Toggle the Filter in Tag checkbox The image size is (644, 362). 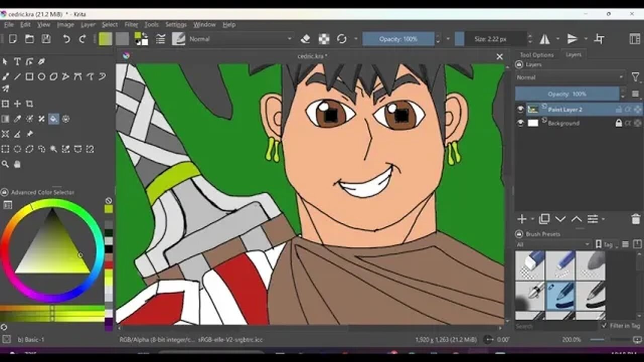pos(604,326)
